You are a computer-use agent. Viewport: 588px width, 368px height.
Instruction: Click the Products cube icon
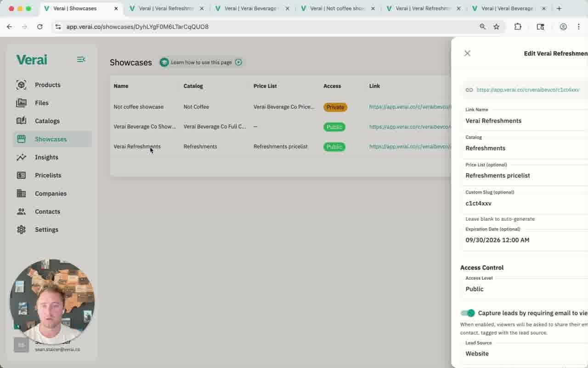click(21, 85)
